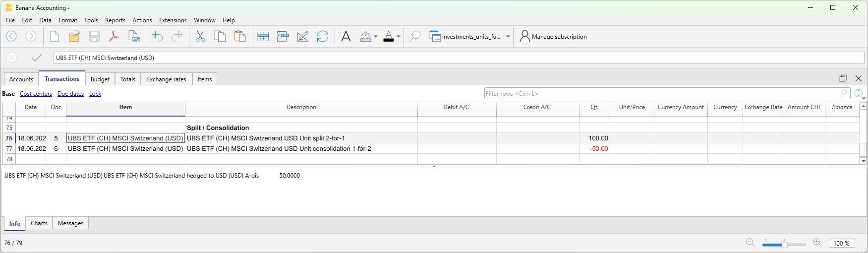
Task: Create a new file with the toolbar icon
Action: (55, 36)
